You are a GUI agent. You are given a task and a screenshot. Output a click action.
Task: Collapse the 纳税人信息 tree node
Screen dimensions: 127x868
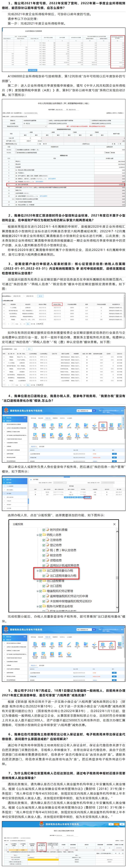click(x=37, y=535)
